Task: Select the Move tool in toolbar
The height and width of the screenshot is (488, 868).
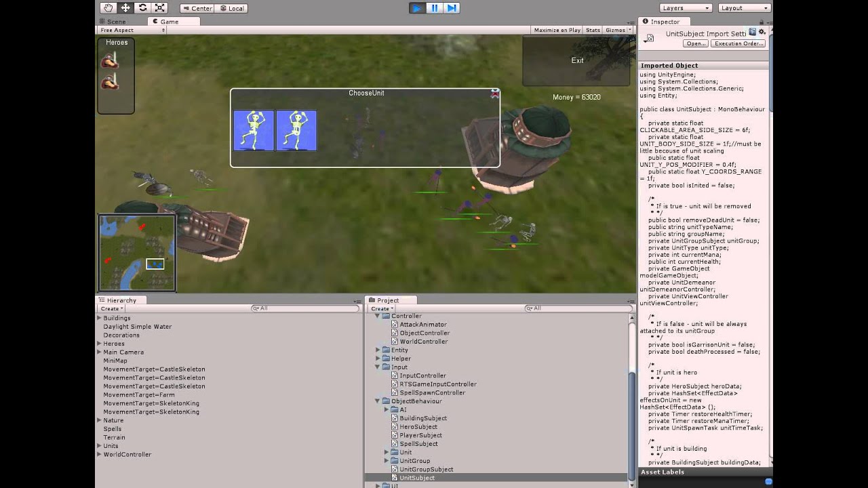Action: 125,8
